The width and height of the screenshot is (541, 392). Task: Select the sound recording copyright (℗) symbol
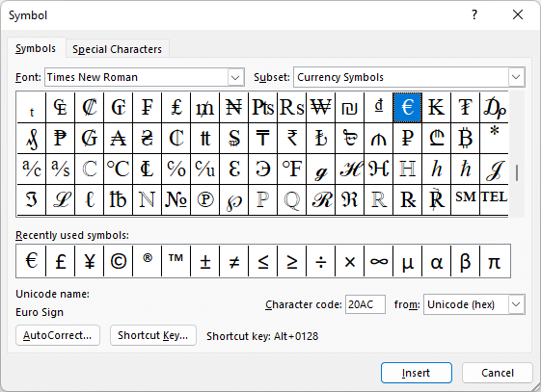click(205, 199)
